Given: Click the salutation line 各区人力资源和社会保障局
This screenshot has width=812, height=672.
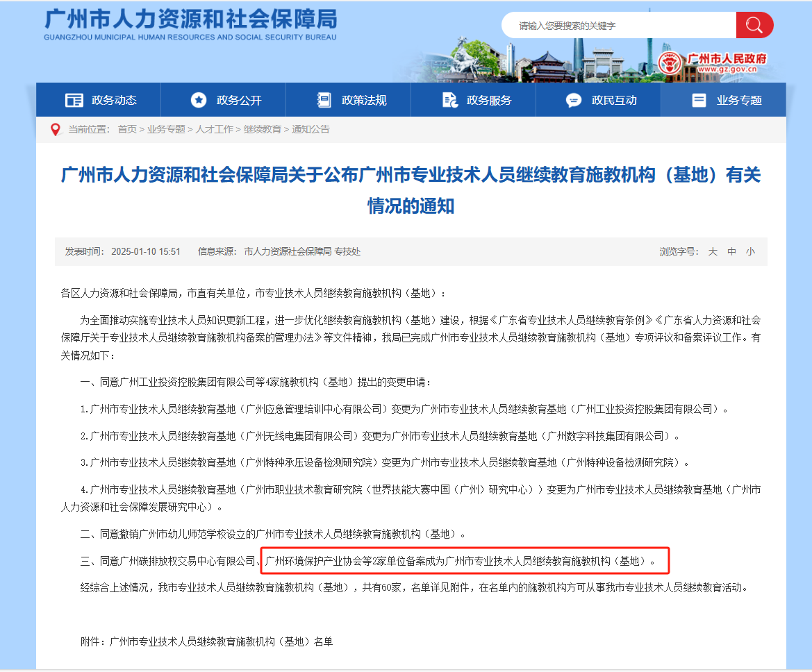Looking at the screenshot, I should [x=254, y=294].
